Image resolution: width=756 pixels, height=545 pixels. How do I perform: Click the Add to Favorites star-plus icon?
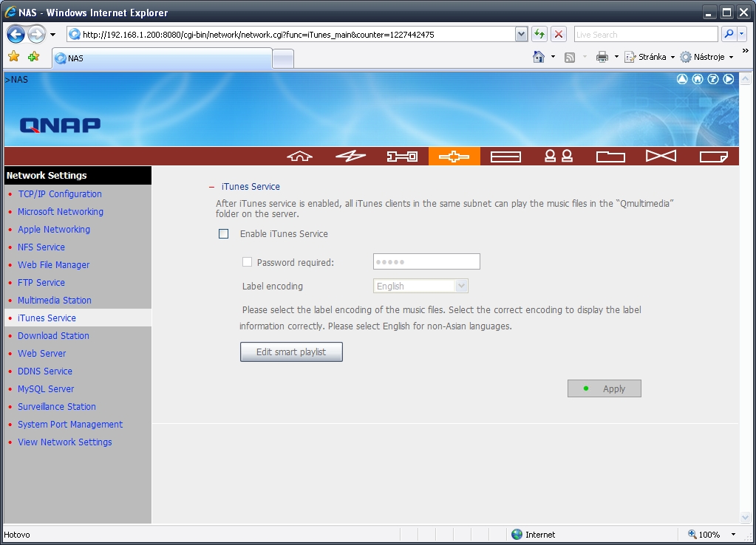pyautogui.click(x=34, y=57)
